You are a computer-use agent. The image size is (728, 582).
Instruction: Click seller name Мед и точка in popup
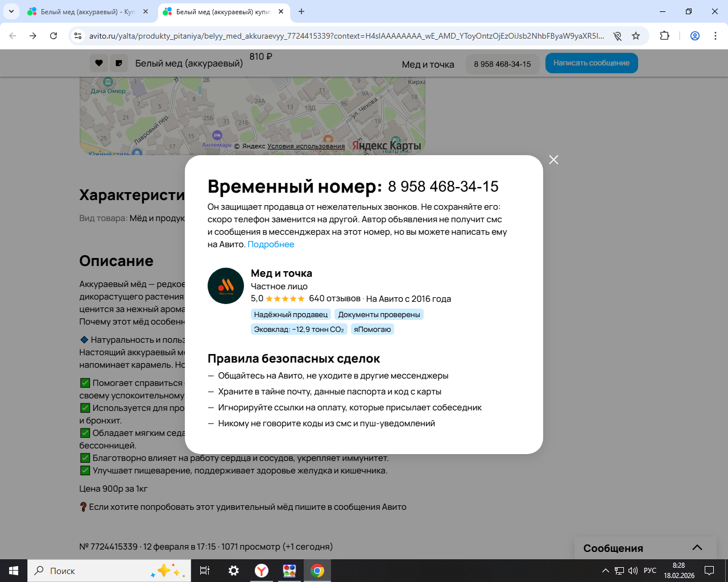tap(282, 273)
